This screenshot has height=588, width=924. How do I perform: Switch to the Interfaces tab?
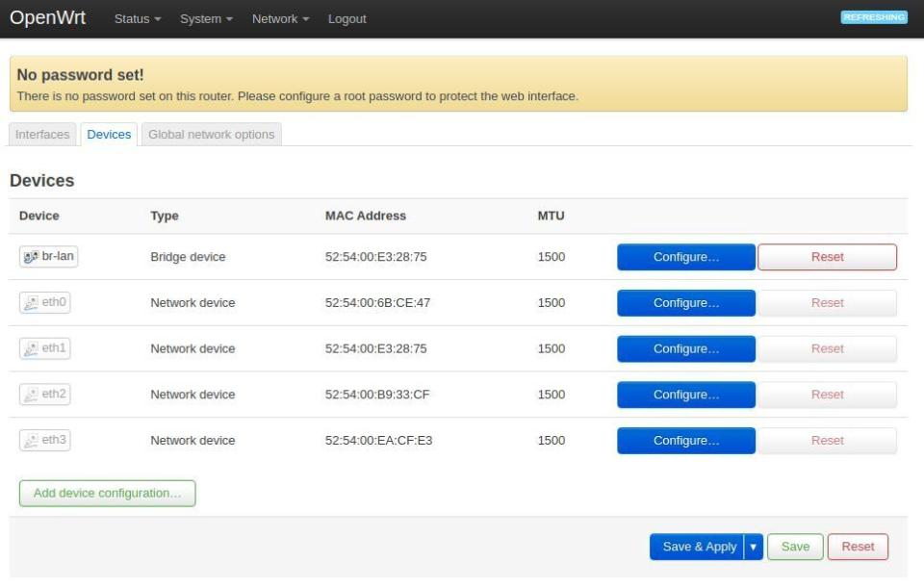42,134
